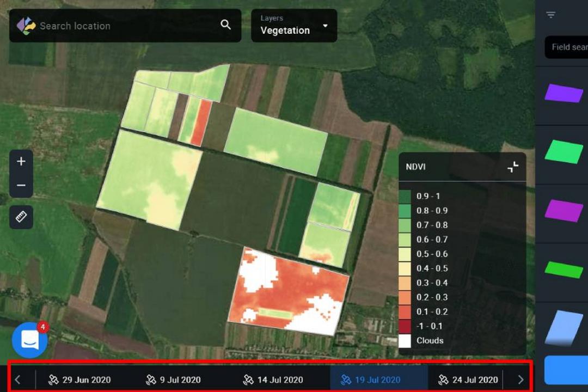This screenshot has width=588, height=392.
Task: Click the search magnifier icon
Action: pos(225,24)
